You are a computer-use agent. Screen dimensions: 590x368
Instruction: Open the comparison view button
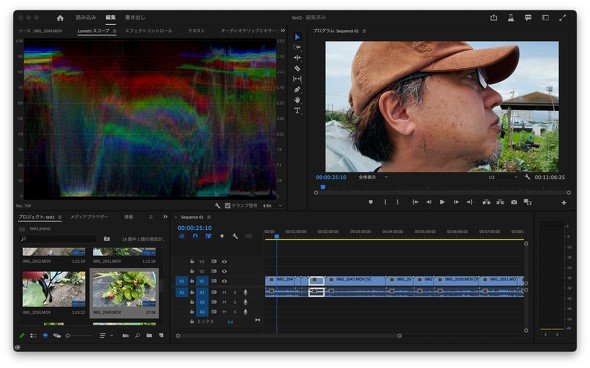click(x=528, y=202)
